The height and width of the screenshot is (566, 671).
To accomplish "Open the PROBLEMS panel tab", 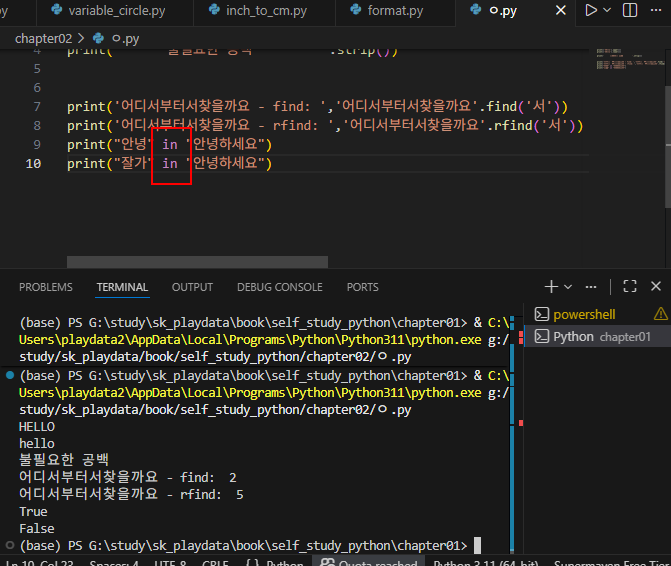I will [x=46, y=287].
